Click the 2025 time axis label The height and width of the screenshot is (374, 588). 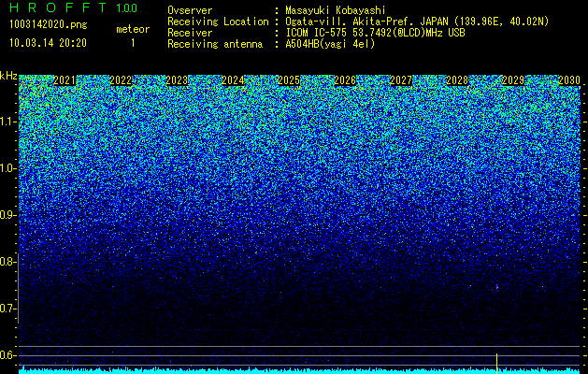pos(289,80)
